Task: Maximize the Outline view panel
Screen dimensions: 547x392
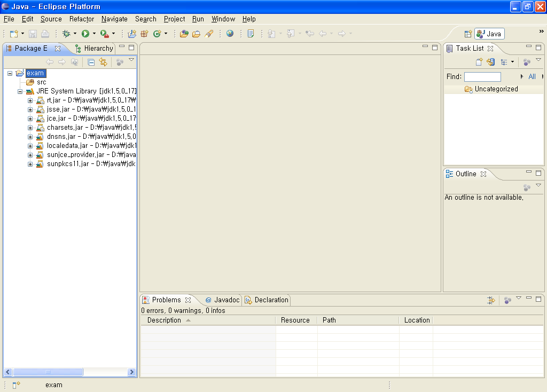Action: pyautogui.click(x=538, y=173)
